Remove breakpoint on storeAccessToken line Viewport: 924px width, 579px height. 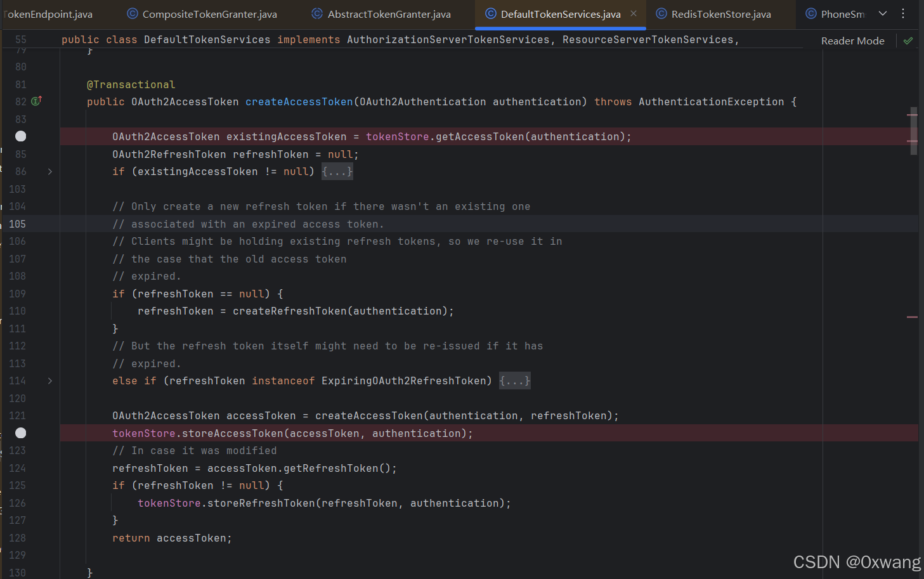point(21,433)
